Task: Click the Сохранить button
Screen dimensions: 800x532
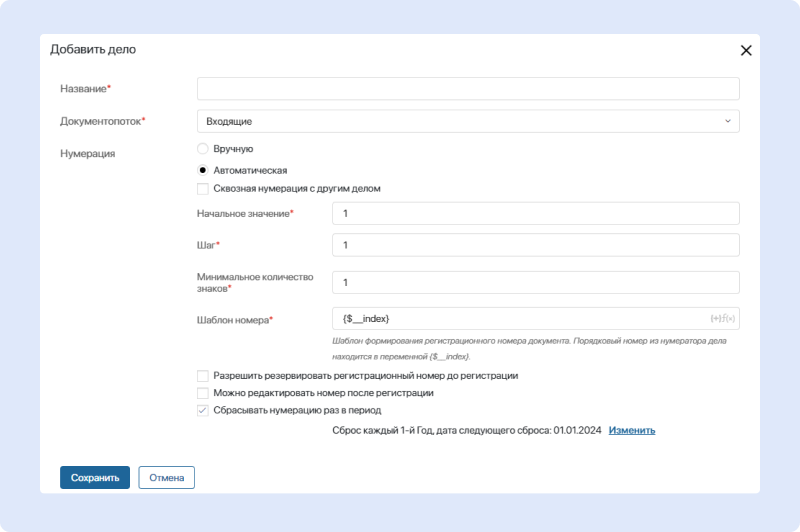Action: tap(95, 478)
